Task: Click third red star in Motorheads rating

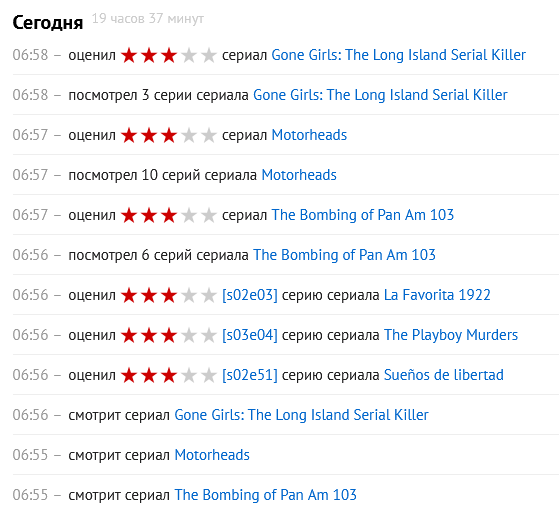Action: [169, 135]
